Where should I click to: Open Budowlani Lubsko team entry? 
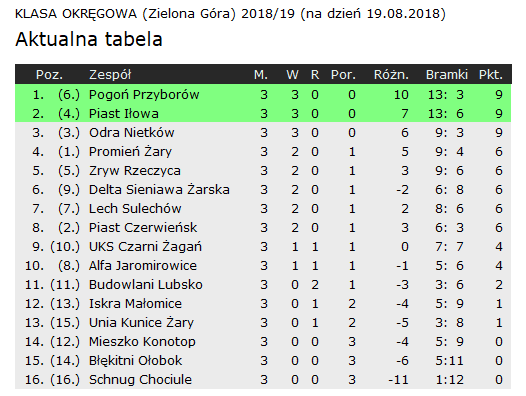(146, 285)
